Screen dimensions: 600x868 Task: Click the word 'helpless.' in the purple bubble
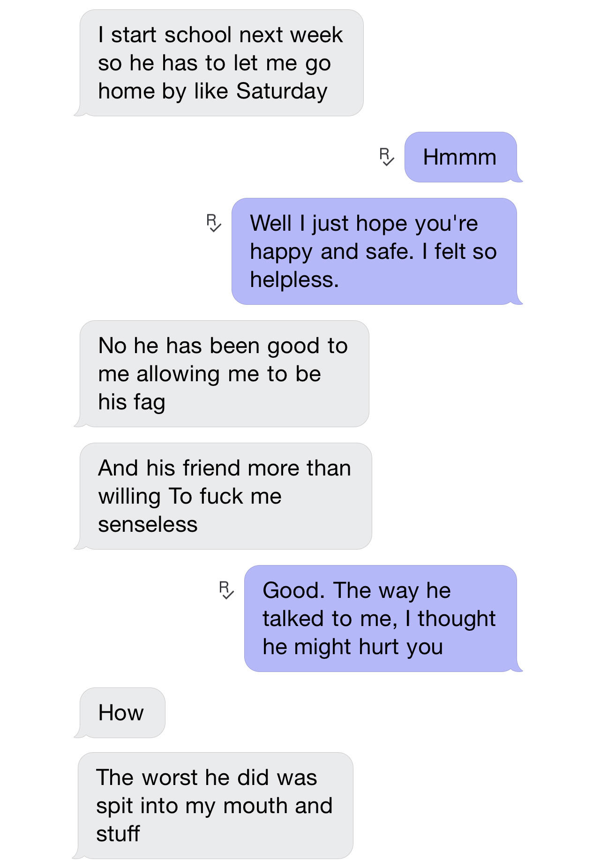294,280
